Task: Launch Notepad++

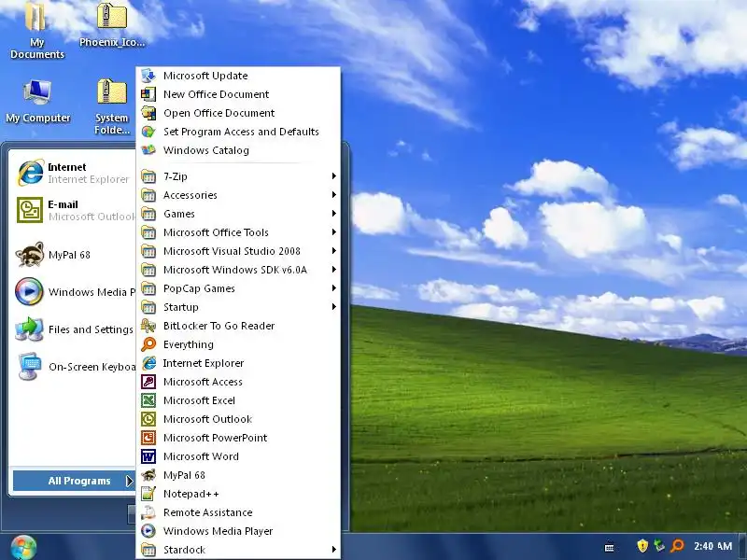Action: (x=238, y=494)
